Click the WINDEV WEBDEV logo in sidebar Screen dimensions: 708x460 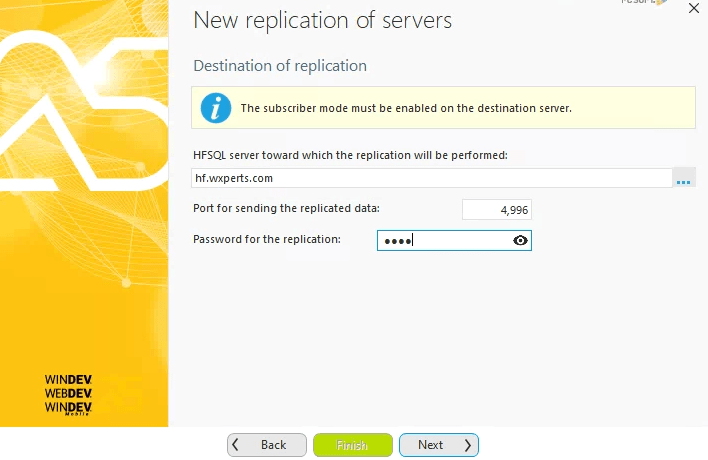coord(69,394)
